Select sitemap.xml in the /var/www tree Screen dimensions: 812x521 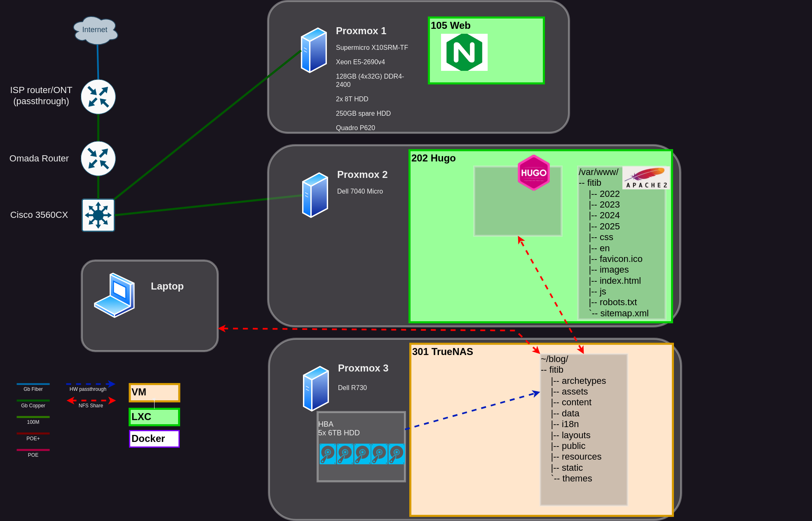pyautogui.click(x=624, y=313)
